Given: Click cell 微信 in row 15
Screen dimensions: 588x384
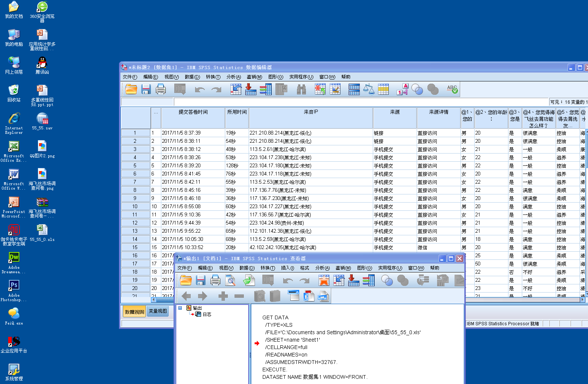Looking at the screenshot, I should tap(439, 247).
